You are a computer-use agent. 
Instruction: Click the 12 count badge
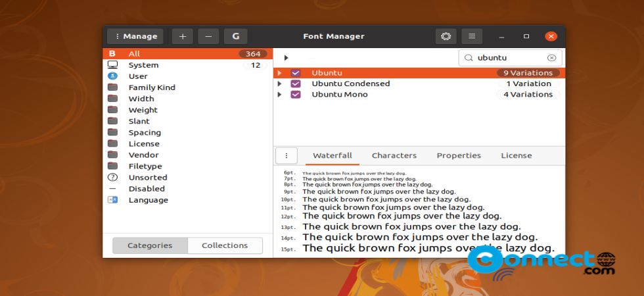[256, 65]
